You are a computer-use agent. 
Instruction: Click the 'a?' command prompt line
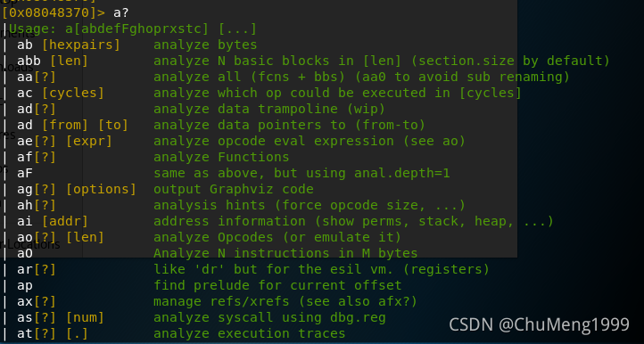[65, 12]
